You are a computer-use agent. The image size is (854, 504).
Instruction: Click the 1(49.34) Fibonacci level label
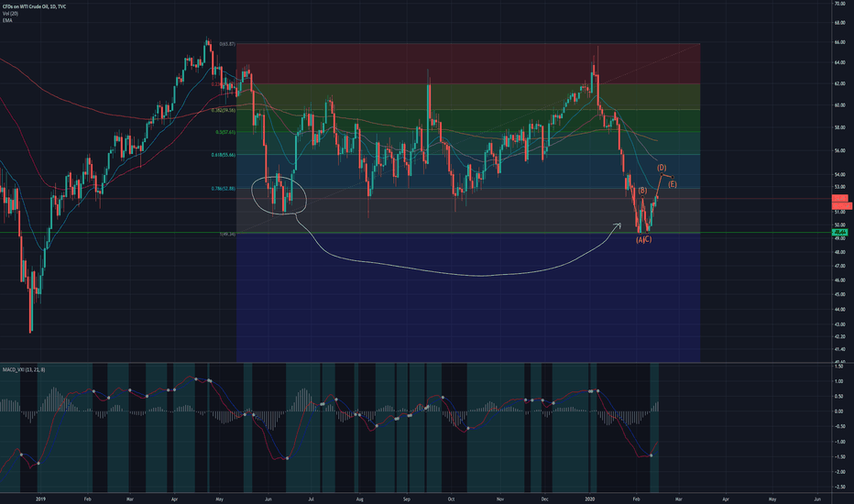tap(227, 235)
